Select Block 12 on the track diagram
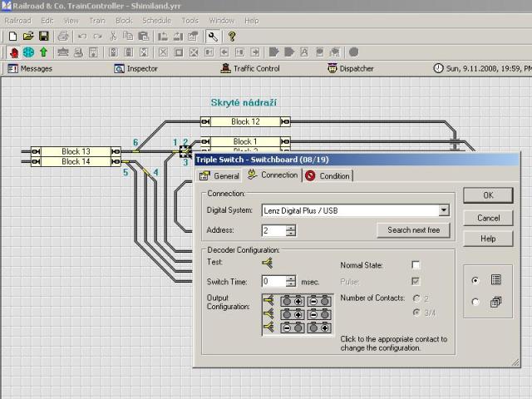532x399 pixels. 245,121
